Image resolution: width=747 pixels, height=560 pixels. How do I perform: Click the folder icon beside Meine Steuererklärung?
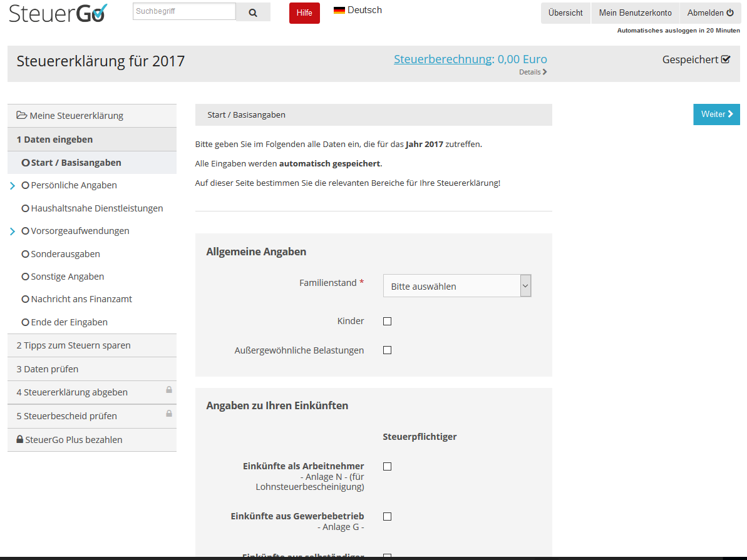coord(21,115)
